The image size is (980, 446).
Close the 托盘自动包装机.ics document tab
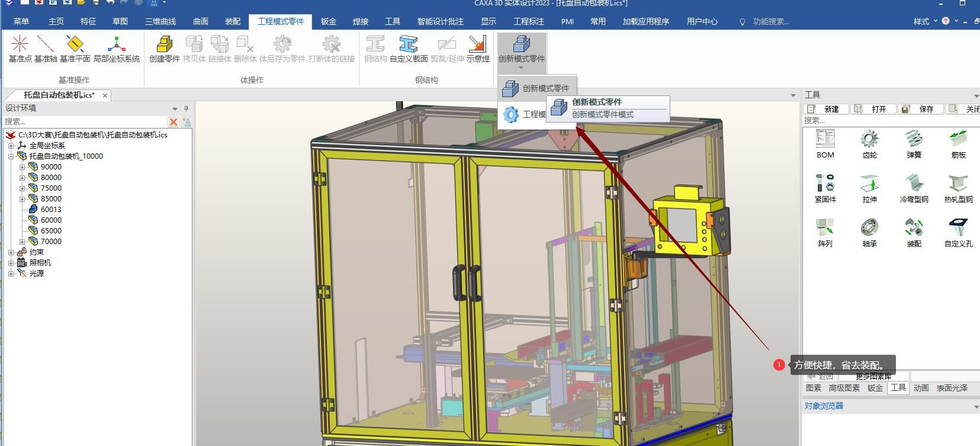tap(105, 95)
